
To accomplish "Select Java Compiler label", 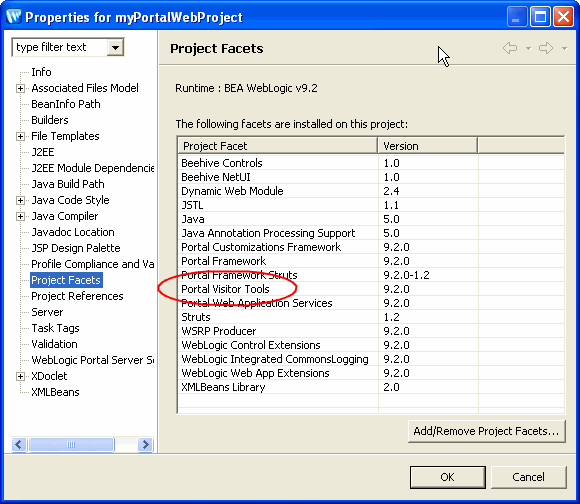I will pyautogui.click(x=65, y=216).
